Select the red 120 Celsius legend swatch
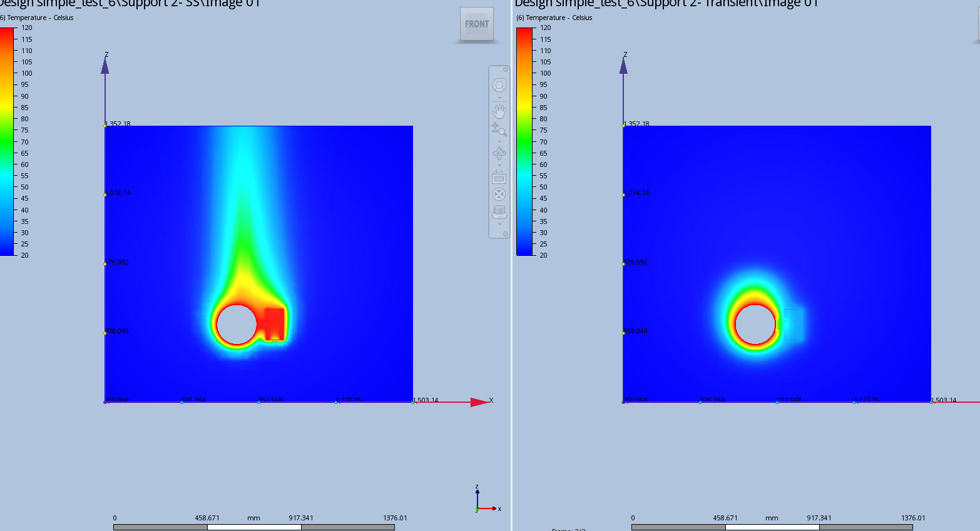Screen dimensions: 980x531 pyautogui.click(x=7, y=31)
